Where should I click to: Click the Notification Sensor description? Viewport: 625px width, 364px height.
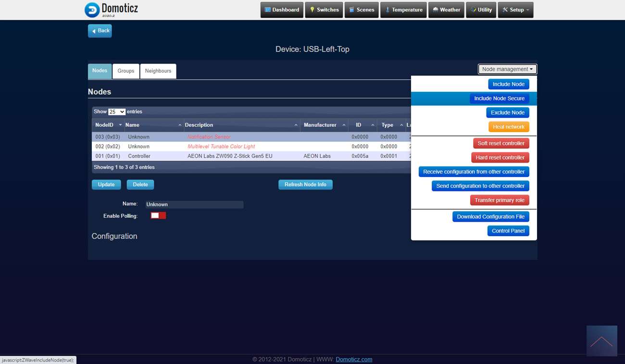(x=209, y=137)
